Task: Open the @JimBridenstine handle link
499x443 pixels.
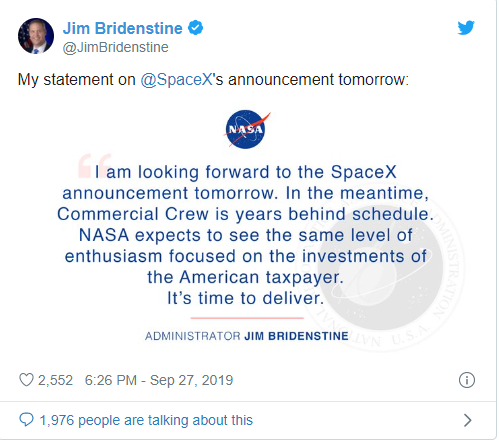Action: pyautogui.click(x=116, y=47)
